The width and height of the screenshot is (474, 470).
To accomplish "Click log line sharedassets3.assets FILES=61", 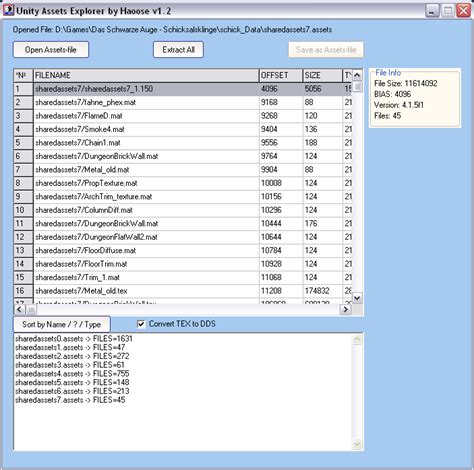I will click(x=70, y=365).
